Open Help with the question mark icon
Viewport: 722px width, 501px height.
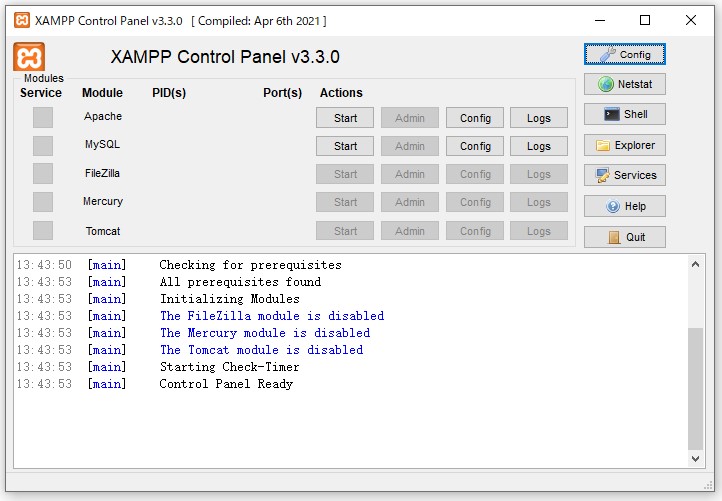624,206
